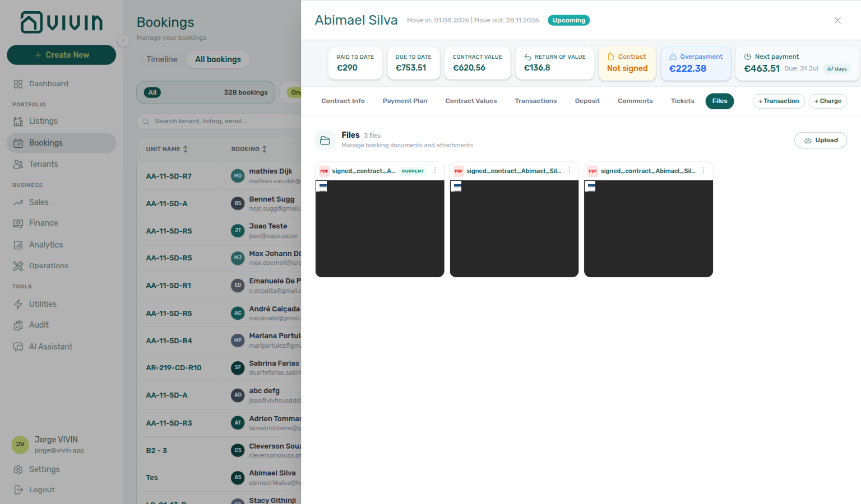Open third signed contract thumbnail

pyautogui.click(x=649, y=228)
